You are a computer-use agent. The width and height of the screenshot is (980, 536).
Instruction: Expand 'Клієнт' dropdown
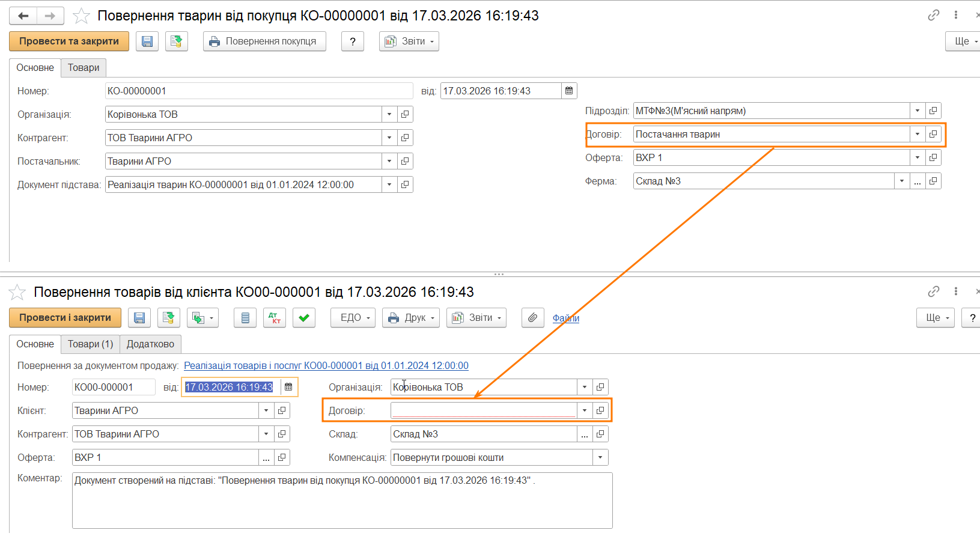pos(266,410)
